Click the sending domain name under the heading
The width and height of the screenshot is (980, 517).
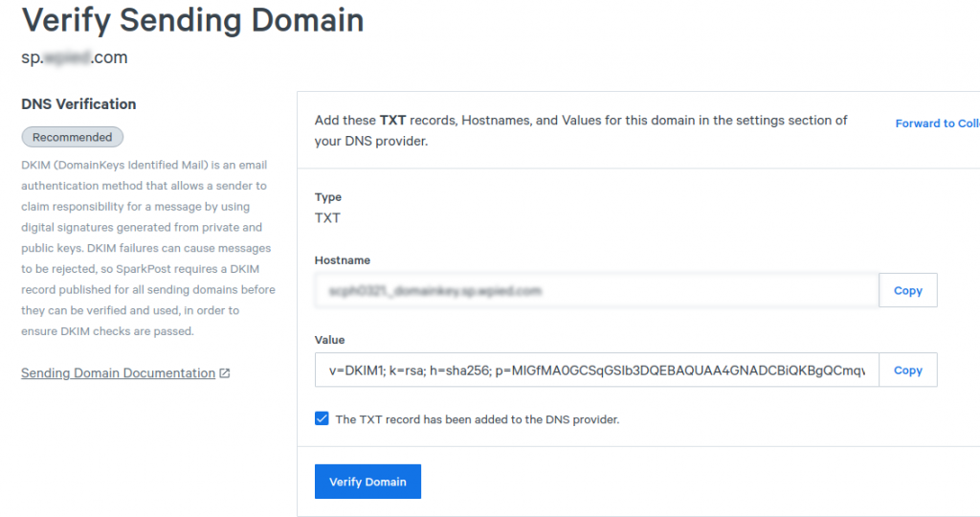click(75, 57)
